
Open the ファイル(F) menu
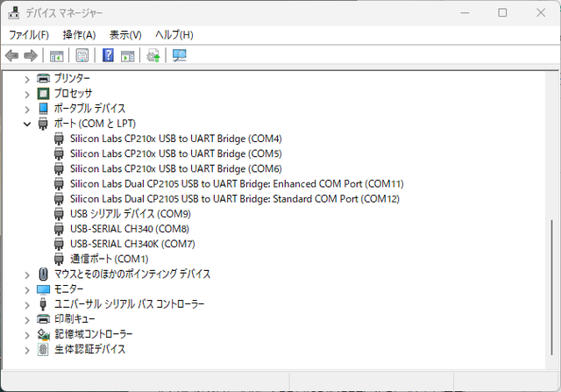(x=29, y=35)
